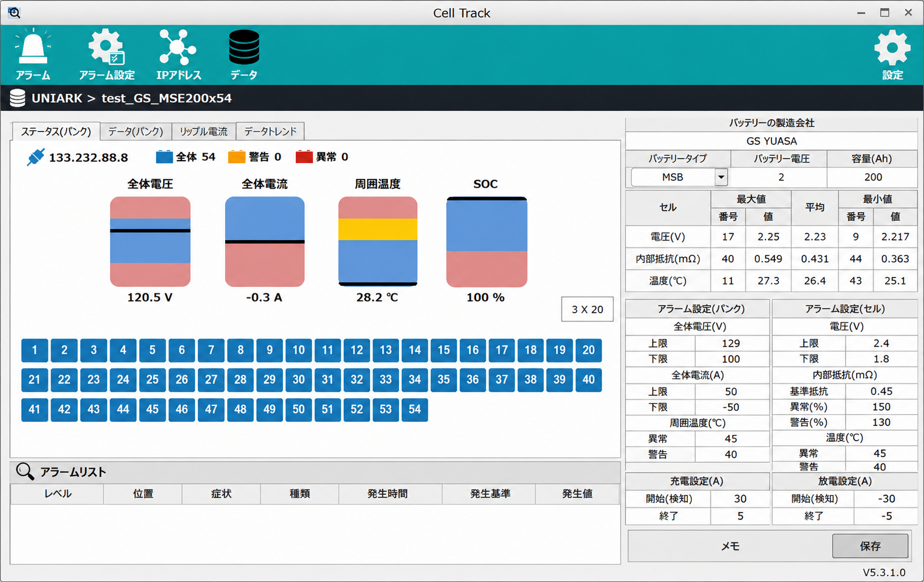924x582 pixels.
Task: Select cell number 1 tile
Action: tap(35, 350)
